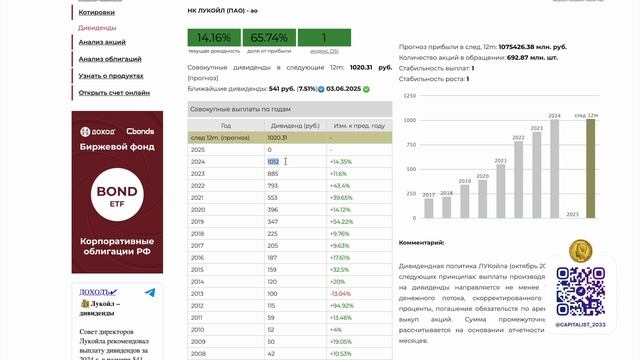Click the Год column header
Viewport: 640px width, 360px height.
[226, 126]
